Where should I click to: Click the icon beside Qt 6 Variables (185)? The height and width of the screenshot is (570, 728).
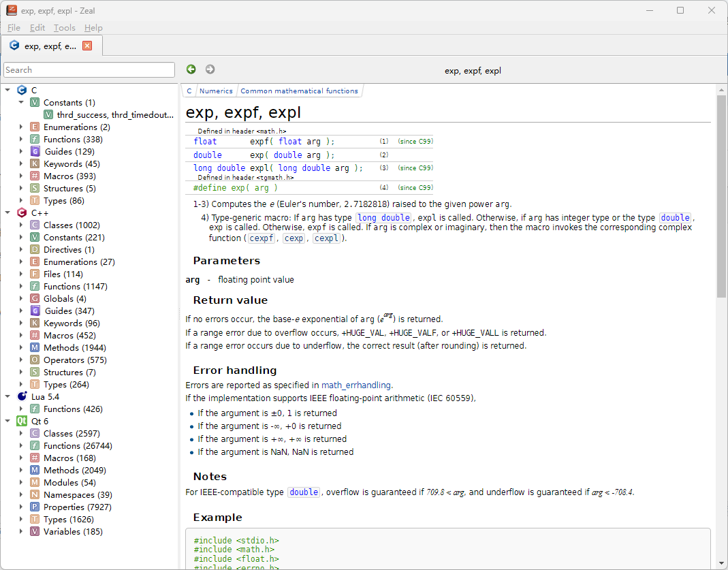point(35,531)
